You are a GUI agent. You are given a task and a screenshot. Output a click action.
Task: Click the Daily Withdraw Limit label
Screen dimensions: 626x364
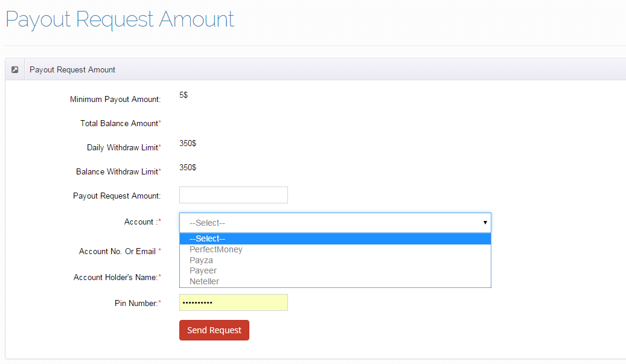tap(123, 147)
